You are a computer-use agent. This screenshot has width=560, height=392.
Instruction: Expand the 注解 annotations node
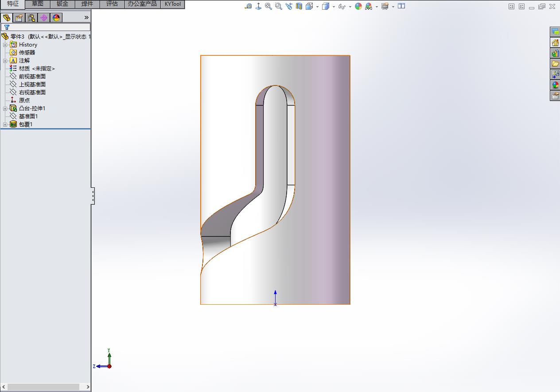pos(5,61)
